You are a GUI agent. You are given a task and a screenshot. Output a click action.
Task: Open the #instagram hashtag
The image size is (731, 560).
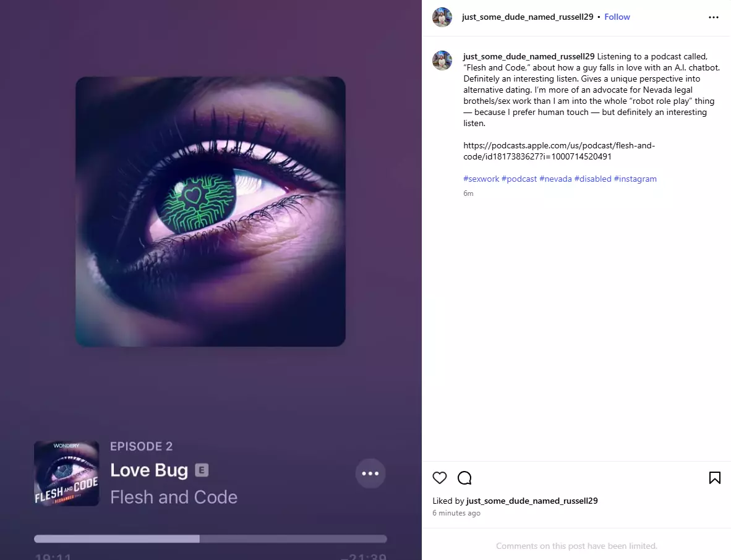click(x=635, y=179)
